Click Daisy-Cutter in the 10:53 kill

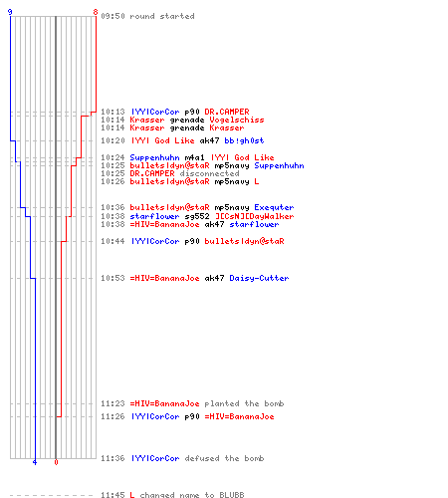pos(259,278)
